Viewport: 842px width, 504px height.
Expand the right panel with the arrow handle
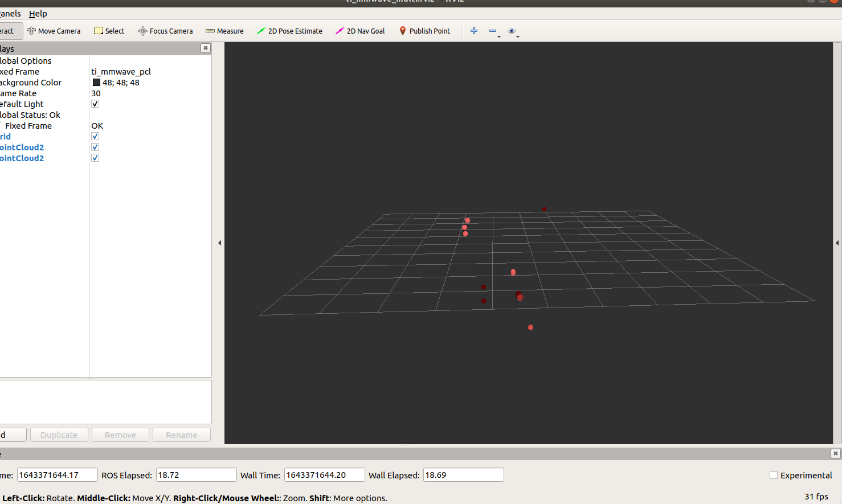click(x=837, y=243)
